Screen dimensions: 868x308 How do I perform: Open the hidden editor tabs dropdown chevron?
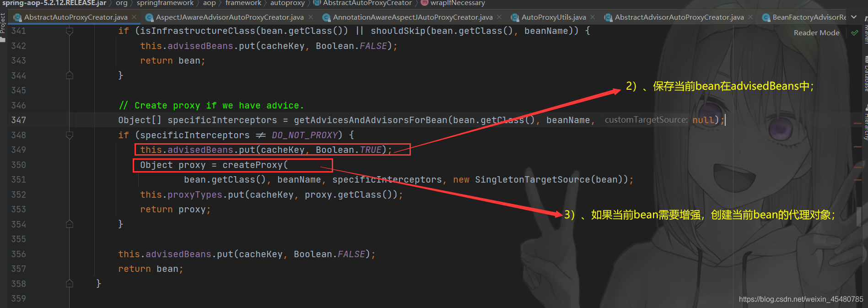click(854, 17)
